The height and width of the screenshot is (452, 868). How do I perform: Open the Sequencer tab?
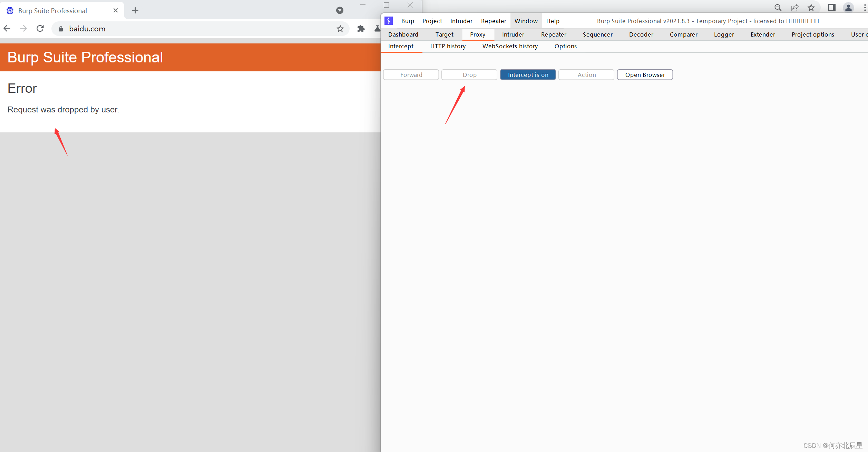pos(597,34)
